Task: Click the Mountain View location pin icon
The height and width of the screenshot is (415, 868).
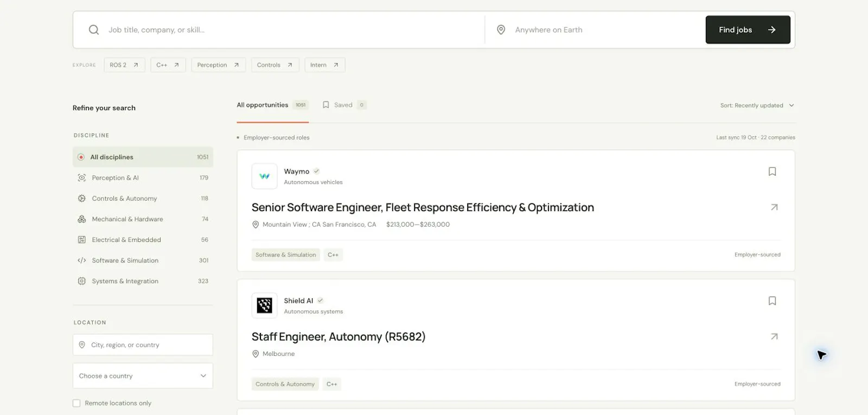Action: (x=256, y=225)
